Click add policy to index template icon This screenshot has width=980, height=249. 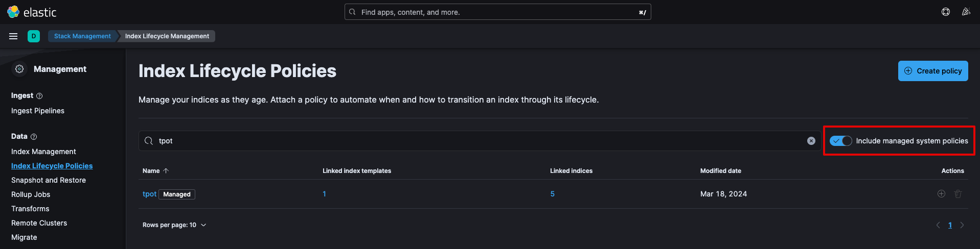click(941, 194)
